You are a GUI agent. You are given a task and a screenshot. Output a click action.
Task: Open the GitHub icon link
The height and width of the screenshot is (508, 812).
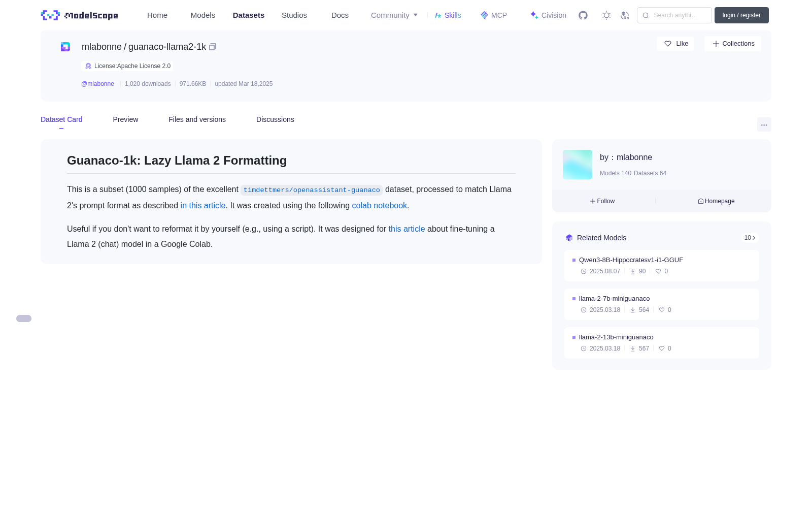[583, 15]
